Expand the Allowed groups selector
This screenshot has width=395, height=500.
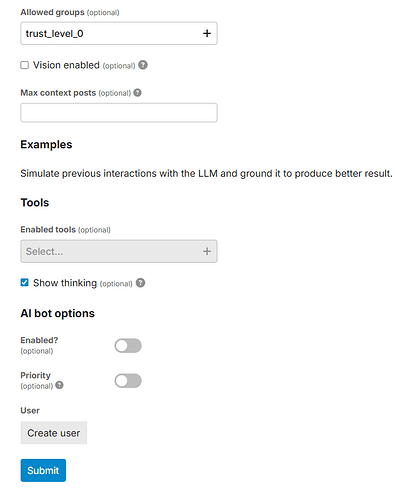[119, 33]
